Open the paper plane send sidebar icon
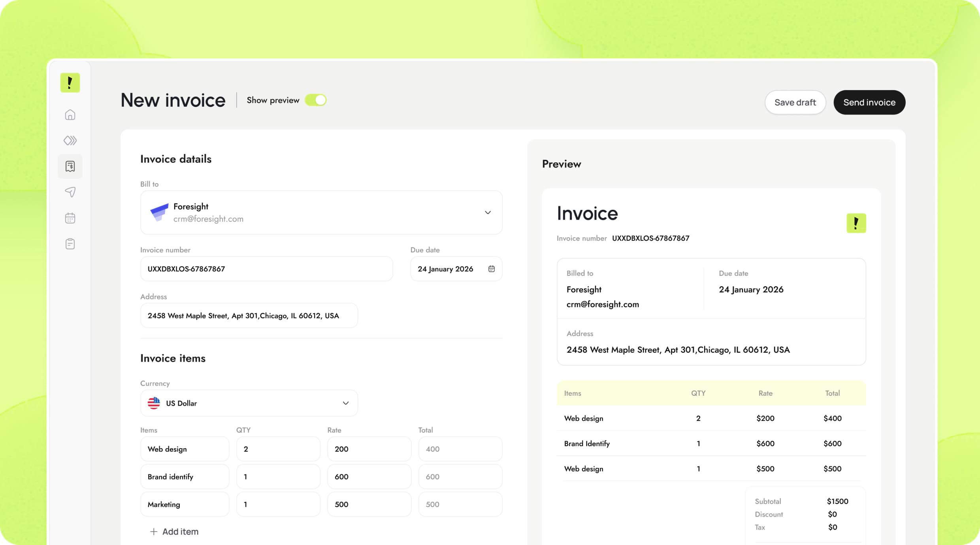This screenshot has width=980, height=545. click(x=70, y=192)
